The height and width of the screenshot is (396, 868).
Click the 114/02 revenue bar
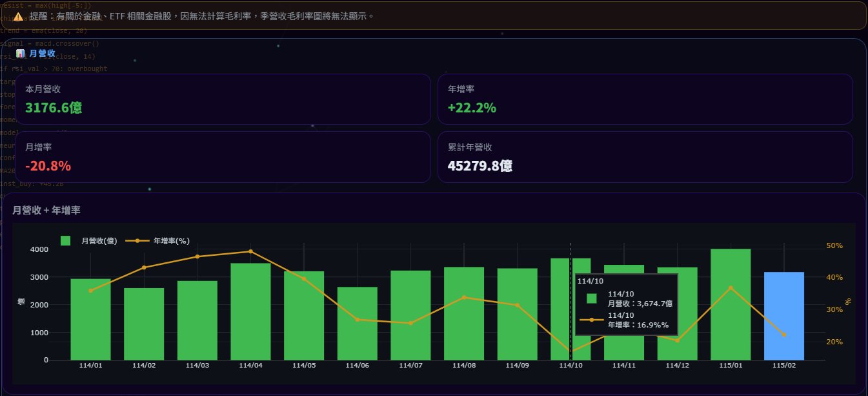144,324
